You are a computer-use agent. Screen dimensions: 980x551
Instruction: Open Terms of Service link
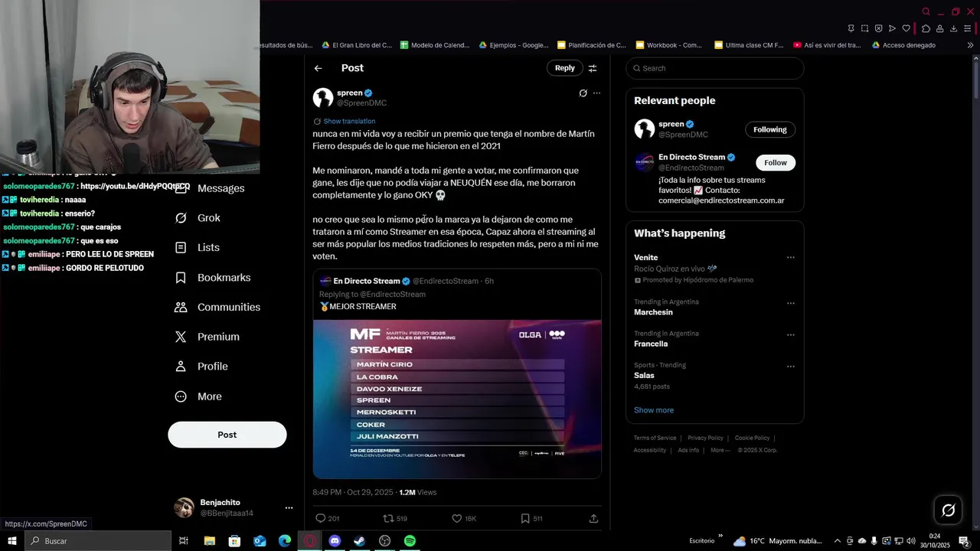coord(655,438)
